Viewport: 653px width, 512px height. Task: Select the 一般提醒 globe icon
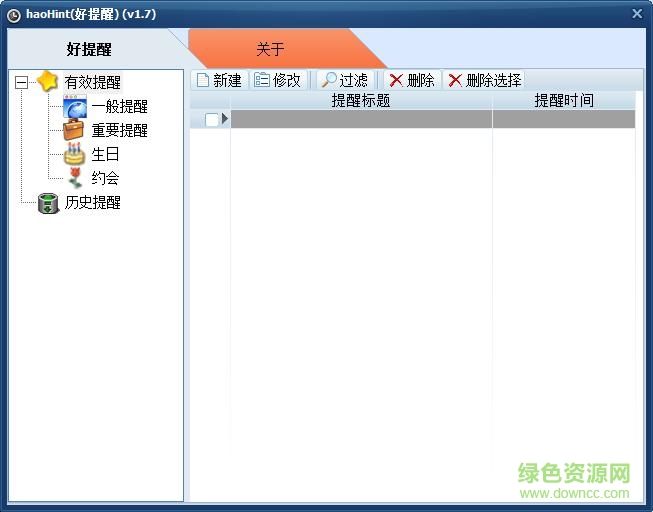point(75,107)
